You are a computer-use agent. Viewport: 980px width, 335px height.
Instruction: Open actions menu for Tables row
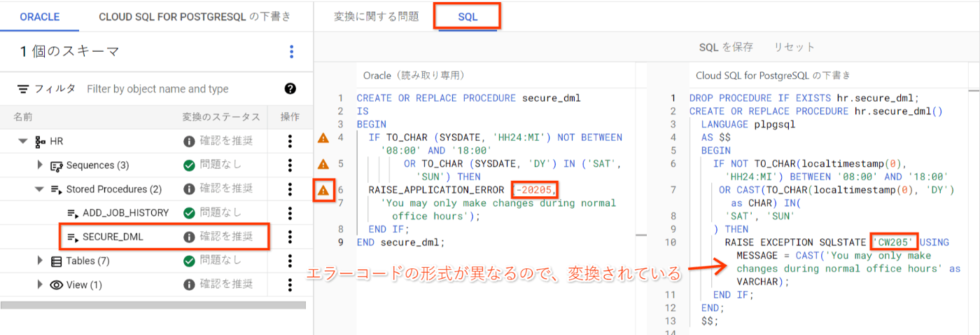tap(290, 261)
